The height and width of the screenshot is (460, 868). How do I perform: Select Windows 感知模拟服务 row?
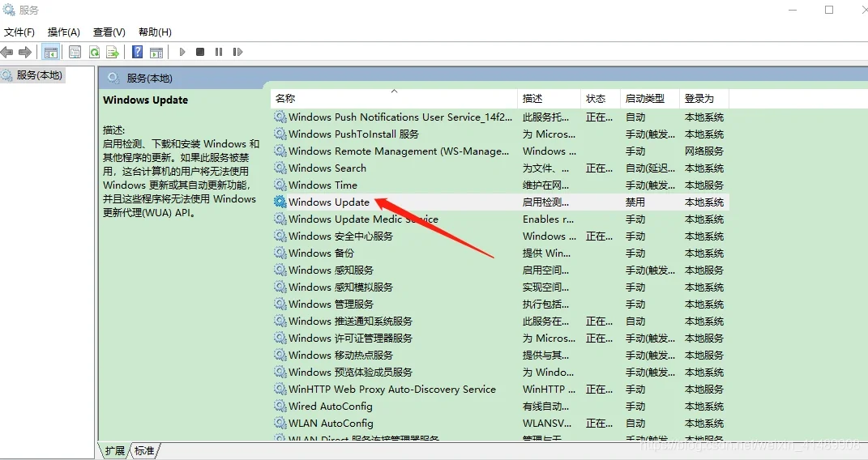tap(500, 287)
